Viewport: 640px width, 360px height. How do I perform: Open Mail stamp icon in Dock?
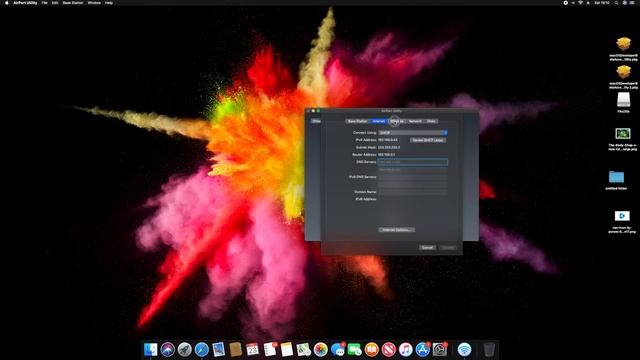[218, 349]
